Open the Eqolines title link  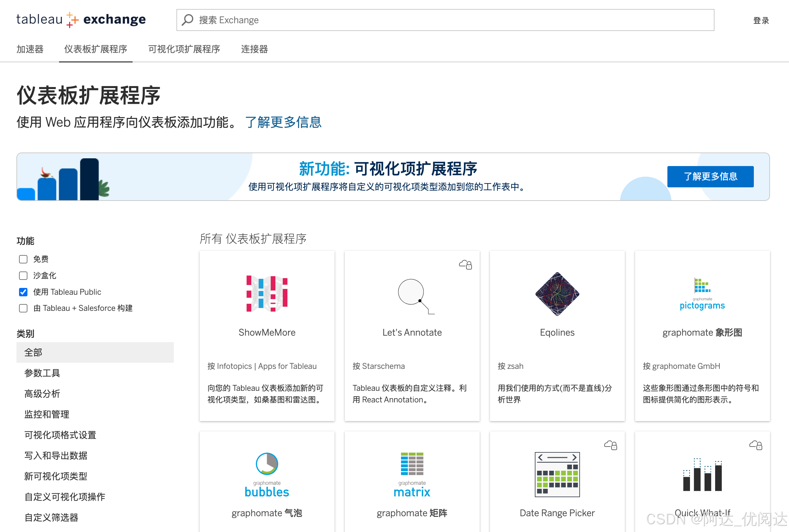coord(557,332)
